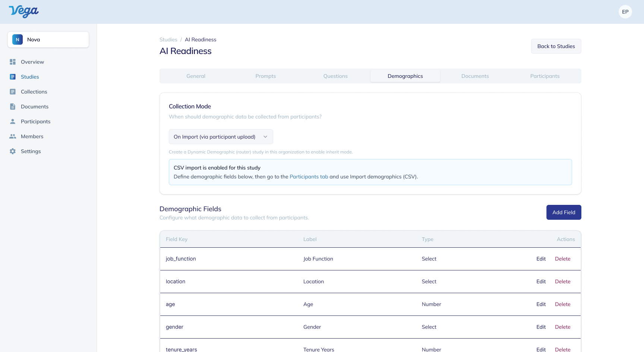Delete the location field
Image resolution: width=644 pixels, height=352 pixels.
(563, 282)
